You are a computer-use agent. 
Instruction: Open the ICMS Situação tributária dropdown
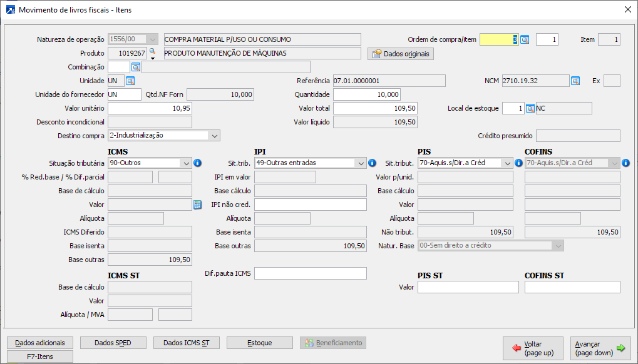186,163
